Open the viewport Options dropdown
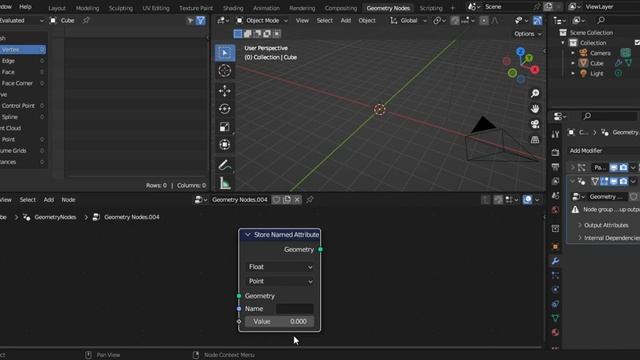640x360 pixels. pyautogui.click(x=527, y=34)
